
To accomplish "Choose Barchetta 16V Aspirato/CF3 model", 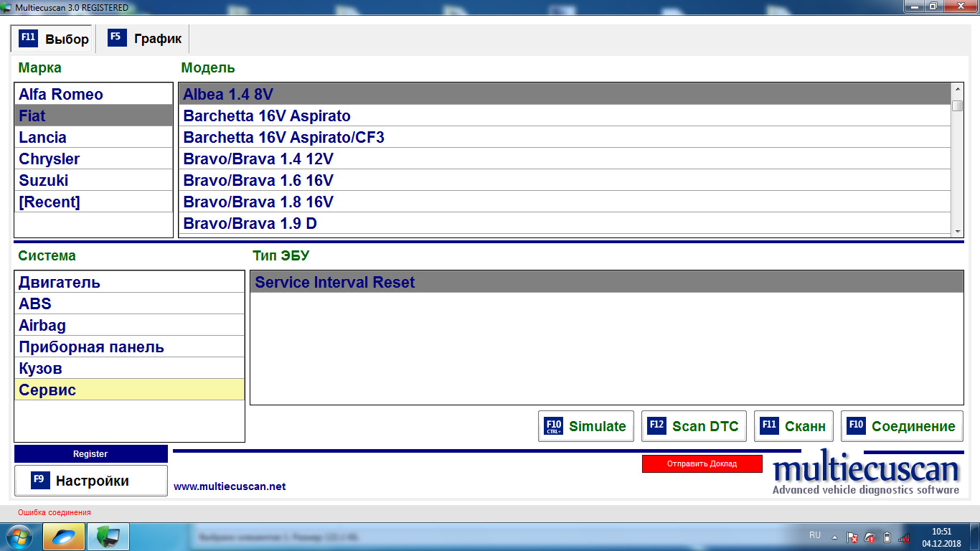I will pyautogui.click(x=565, y=137).
